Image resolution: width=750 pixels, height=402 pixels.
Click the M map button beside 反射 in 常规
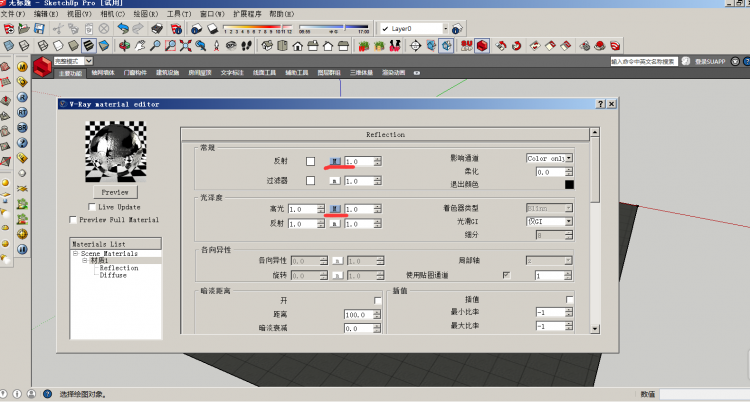[x=335, y=161]
